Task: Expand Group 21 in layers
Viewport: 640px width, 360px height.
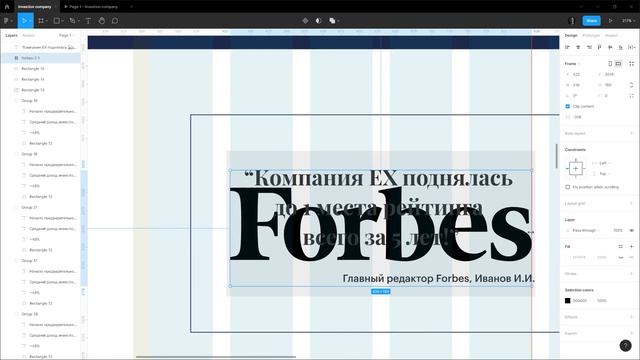Action: coord(17,207)
